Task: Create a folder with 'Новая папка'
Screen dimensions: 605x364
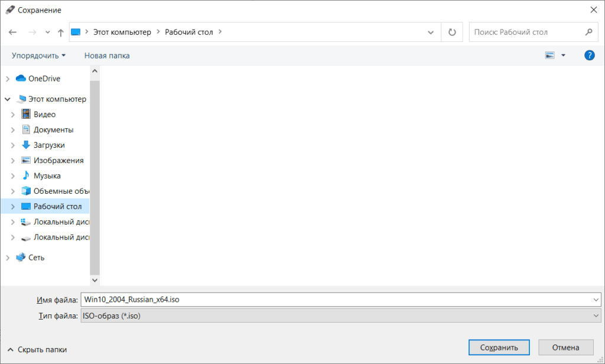Action: click(x=107, y=56)
